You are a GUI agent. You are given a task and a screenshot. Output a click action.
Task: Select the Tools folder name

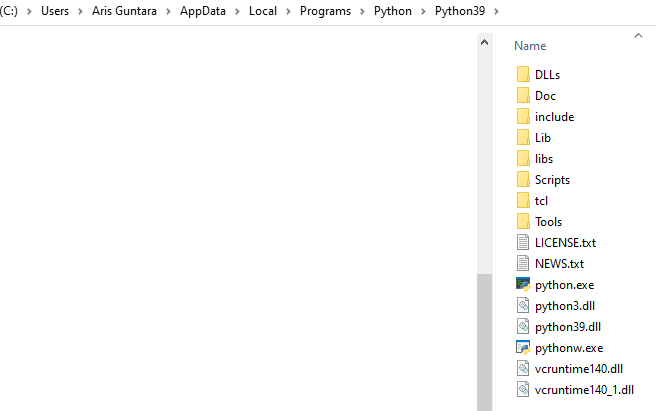[548, 221]
